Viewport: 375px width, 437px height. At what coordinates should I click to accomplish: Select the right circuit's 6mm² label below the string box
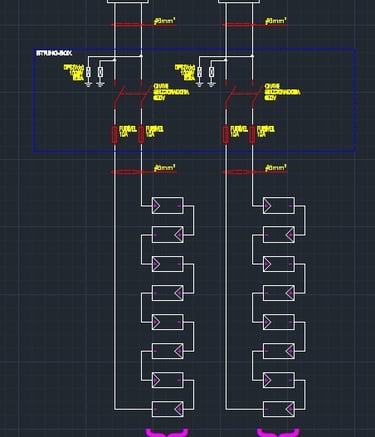point(276,168)
